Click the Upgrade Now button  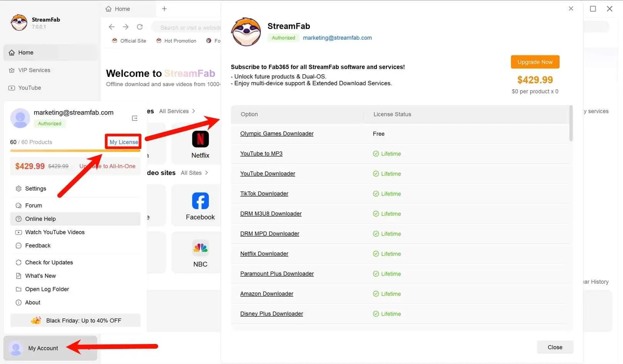click(x=535, y=62)
